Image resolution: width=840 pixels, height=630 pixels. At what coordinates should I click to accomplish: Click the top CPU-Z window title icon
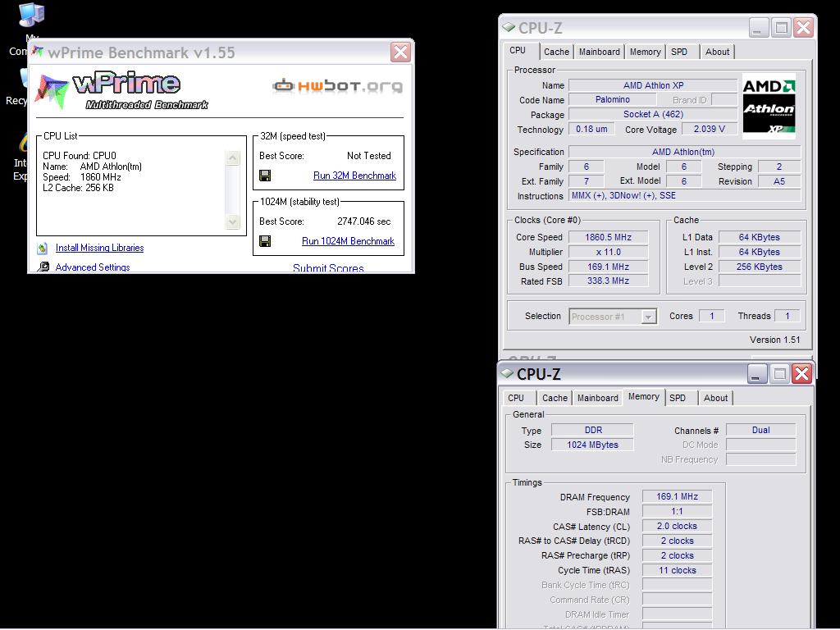click(x=508, y=27)
